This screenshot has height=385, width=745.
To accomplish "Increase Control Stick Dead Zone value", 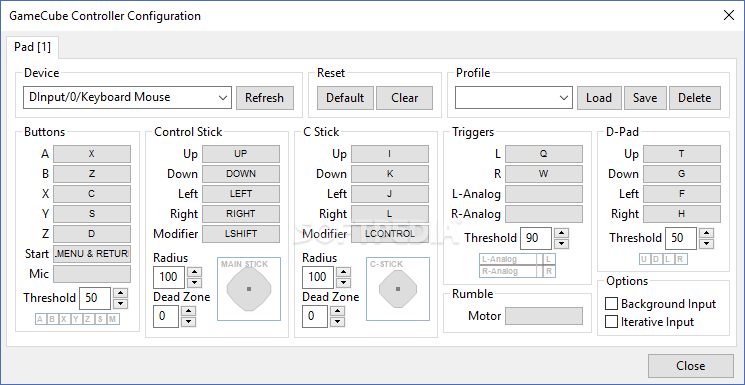I will 189,311.
